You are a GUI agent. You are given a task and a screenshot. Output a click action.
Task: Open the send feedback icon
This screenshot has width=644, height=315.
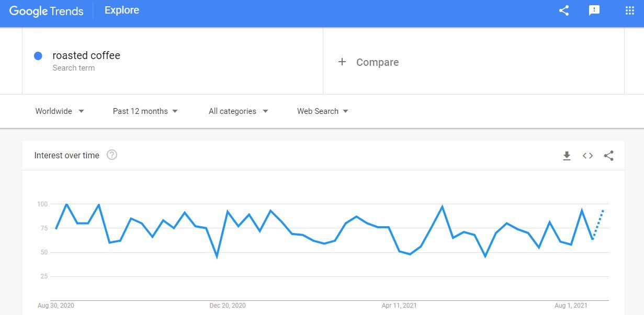594,10
